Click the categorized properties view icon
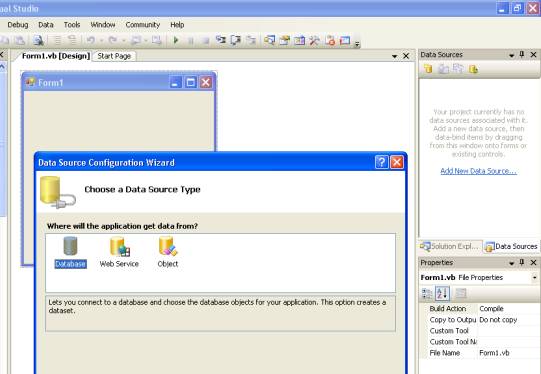The width and height of the screenshot is (541, 374). point(427,294)
